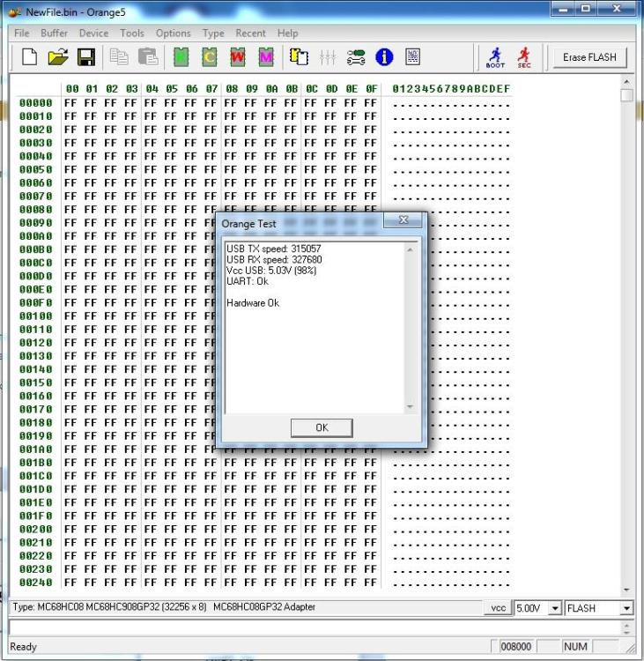Click the 0F column header
Image resolution: width=644 pixels, height=661 pixels.
point(371,89)
